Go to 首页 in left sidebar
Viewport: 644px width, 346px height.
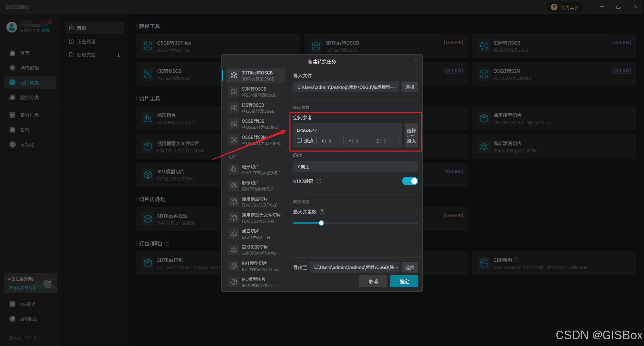click(30, 53)
